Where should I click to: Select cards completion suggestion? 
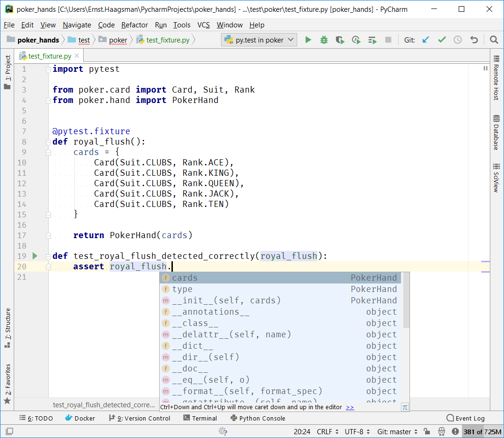(281, 278)
